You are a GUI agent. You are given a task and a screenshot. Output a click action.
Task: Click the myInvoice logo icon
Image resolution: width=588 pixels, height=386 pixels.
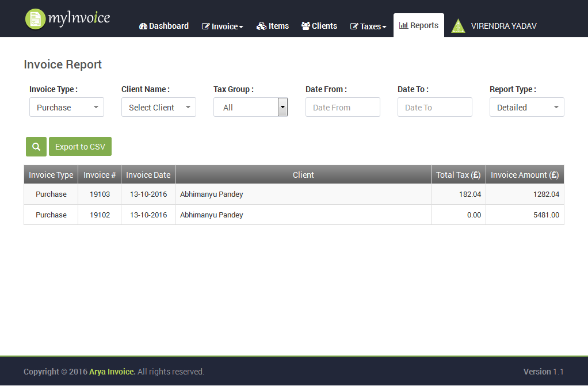coord(36,19)
